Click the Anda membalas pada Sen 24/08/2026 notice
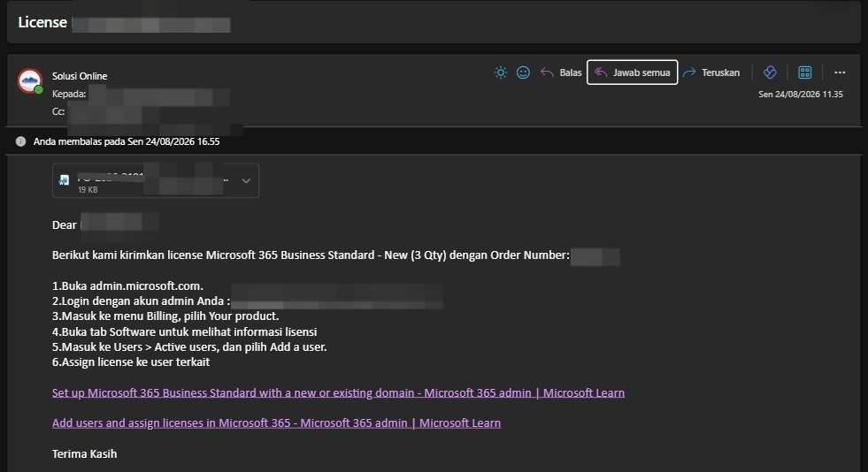The height and width of the screenshot is (472, 868). tap(127, 141)
